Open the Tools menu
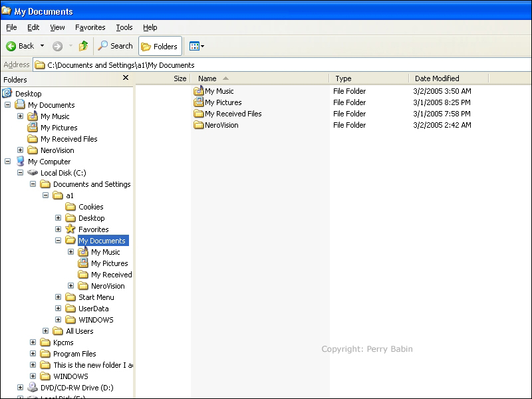 click(124, 27)
